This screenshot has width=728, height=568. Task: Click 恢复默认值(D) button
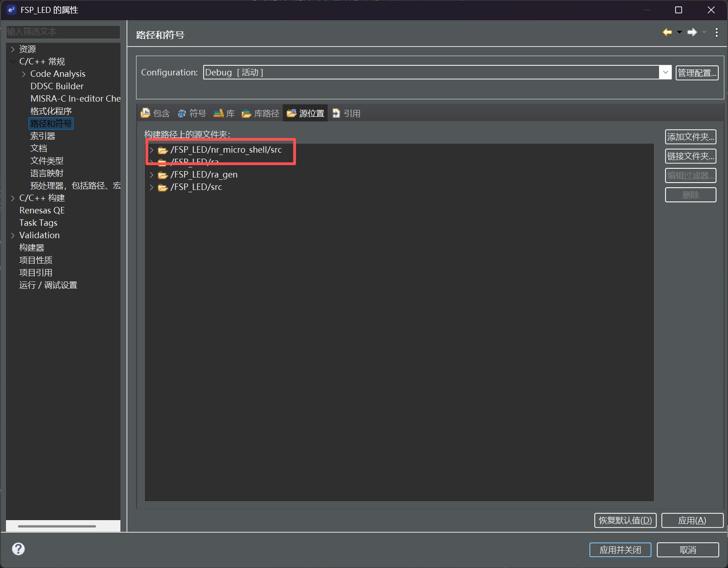626,520
